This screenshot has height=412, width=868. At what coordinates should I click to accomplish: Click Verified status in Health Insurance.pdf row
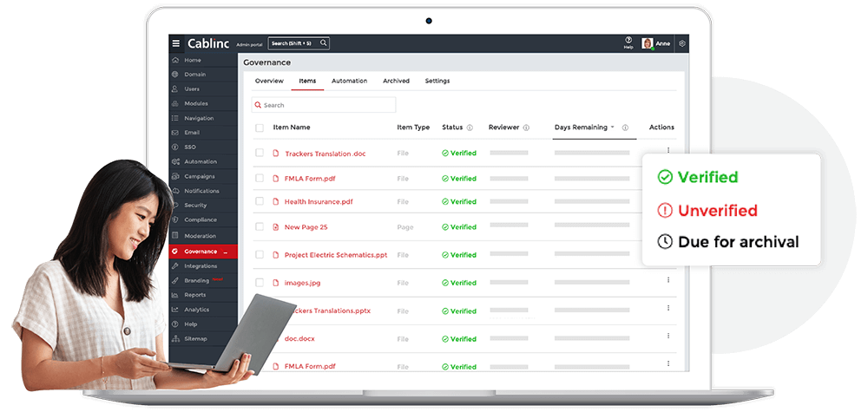point(459,202)
